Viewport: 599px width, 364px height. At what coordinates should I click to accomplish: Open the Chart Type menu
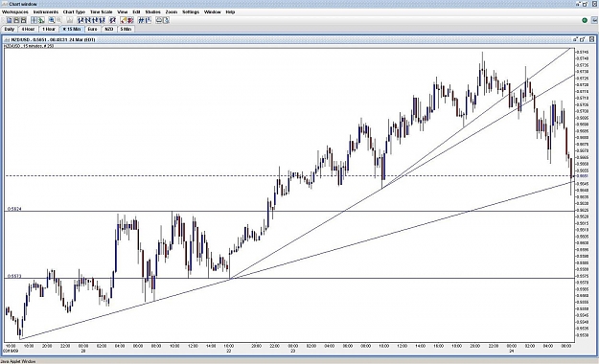pyautogui.click(x=74, y=11)
